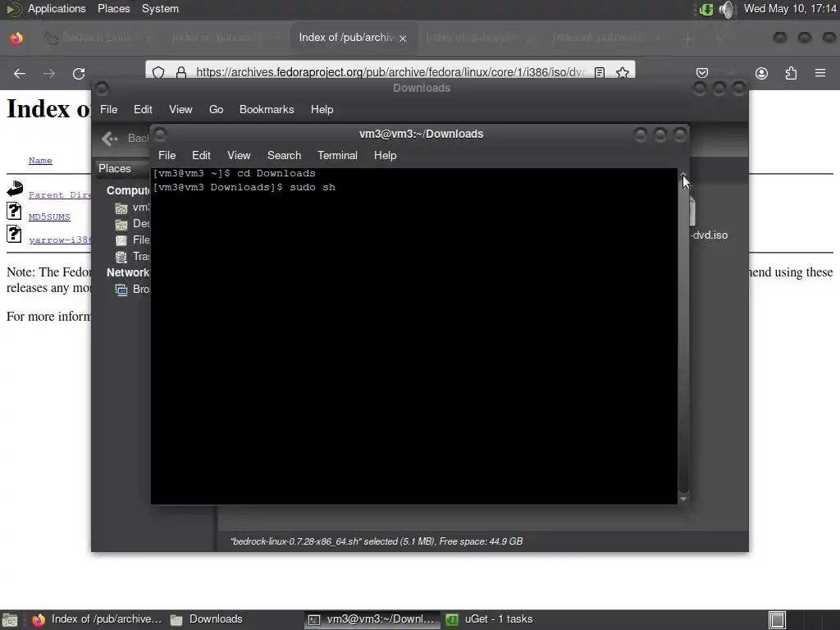840x630 pixels.
Task: Click the Firefox back arrow icon
Action: pyautogui.click(x=20, y=73)
